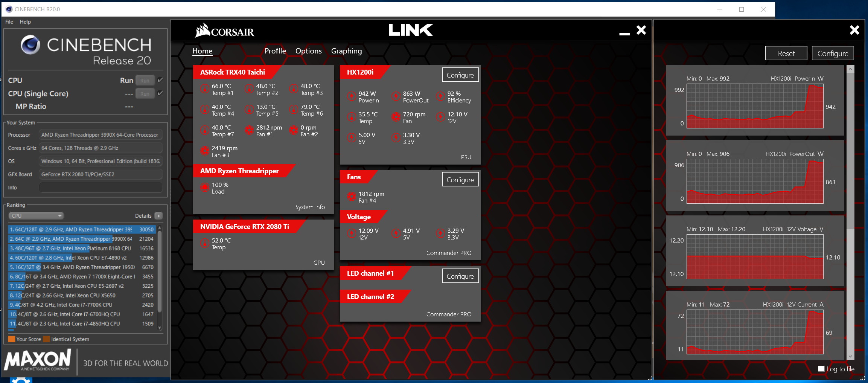Configure the HX1200i PSU panel
This screenshot has width=868, height=383.
point(460,75)
